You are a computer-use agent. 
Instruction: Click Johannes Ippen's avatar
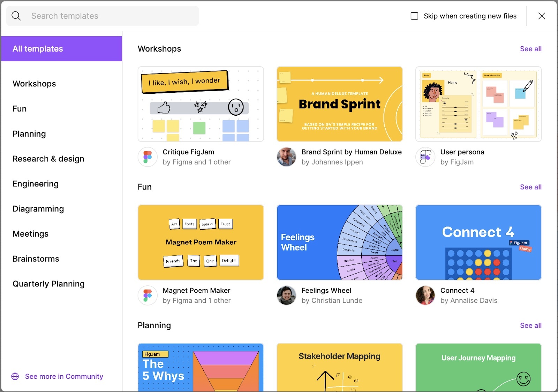click(286, 157)
